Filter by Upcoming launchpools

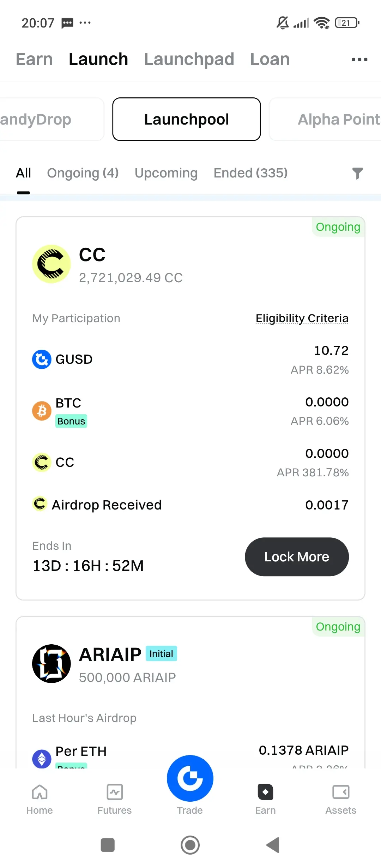(x=166, y=173)
